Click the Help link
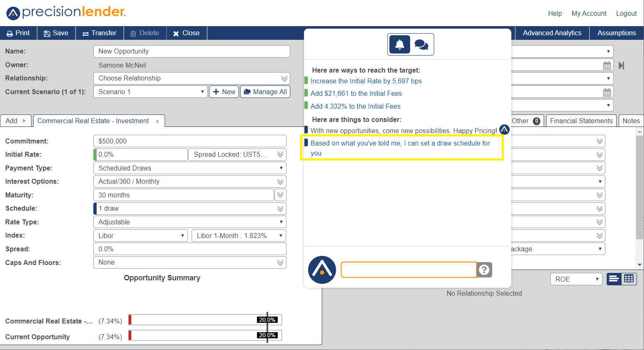This screenshot has height=350, width=644. (555, 13)
